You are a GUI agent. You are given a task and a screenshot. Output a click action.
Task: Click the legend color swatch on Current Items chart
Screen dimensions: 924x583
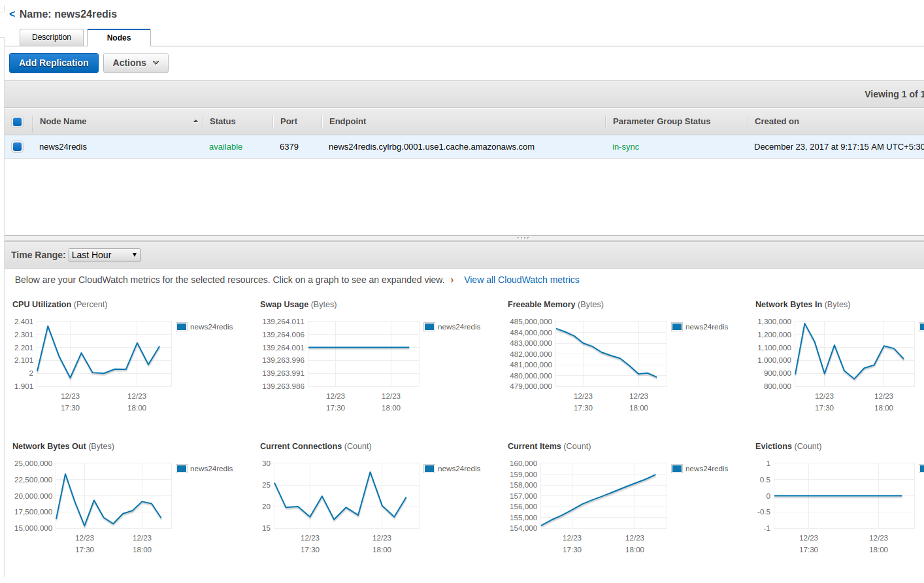pos(676,469)
